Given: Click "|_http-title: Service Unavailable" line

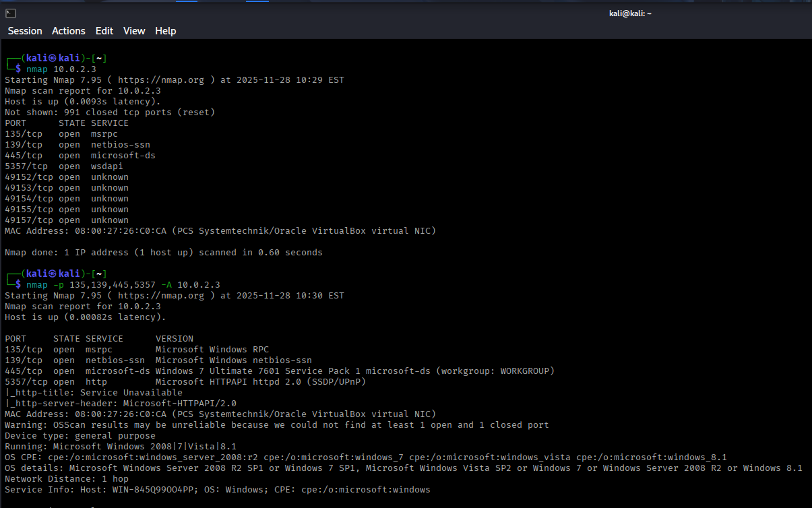Looking at the screenshot, I should click(94, 393).
